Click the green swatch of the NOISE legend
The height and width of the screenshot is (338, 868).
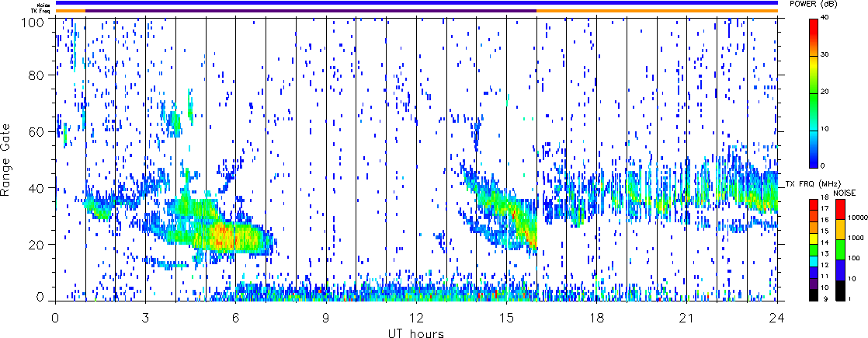coord(840,249)
